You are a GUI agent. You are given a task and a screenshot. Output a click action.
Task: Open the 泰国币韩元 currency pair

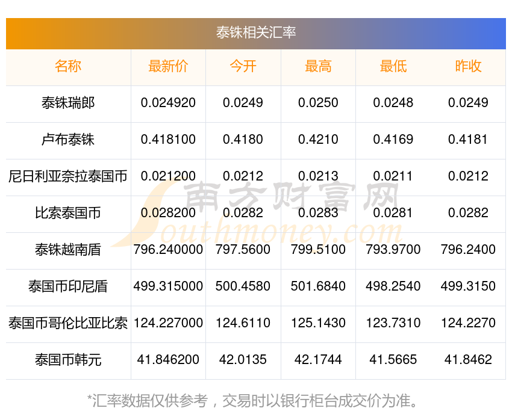(x=68, y=360)
